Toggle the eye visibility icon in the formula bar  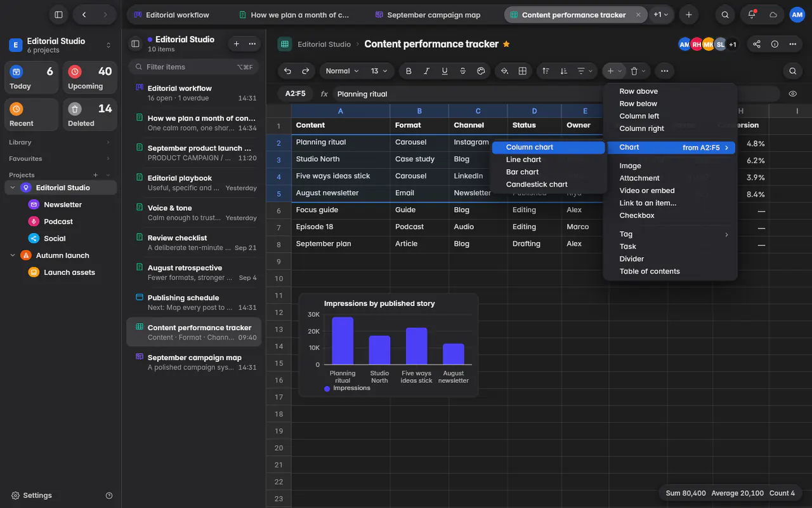tap(793, 94)
